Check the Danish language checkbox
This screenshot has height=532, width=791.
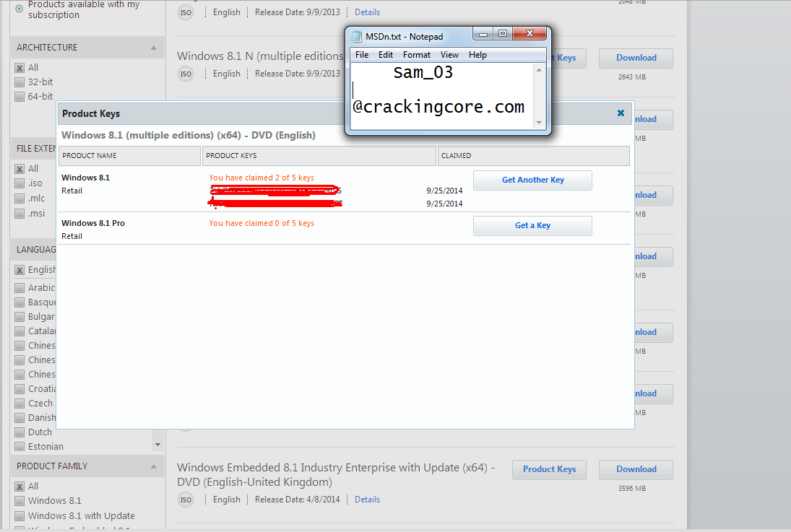point(20,417)
